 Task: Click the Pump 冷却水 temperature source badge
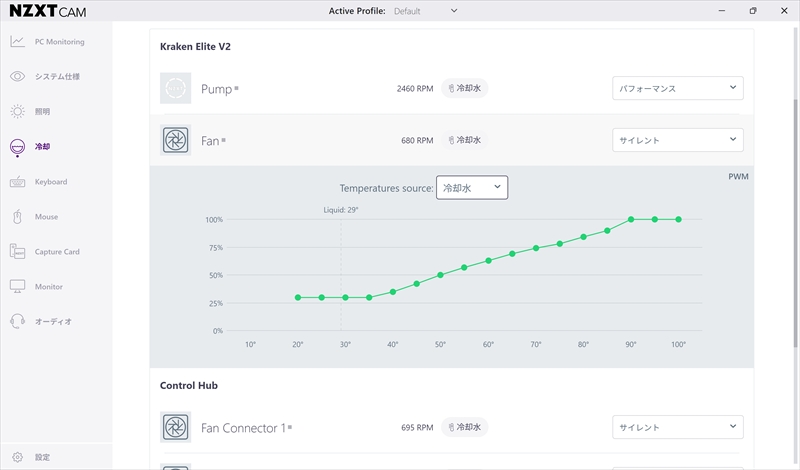click(465, 89)
